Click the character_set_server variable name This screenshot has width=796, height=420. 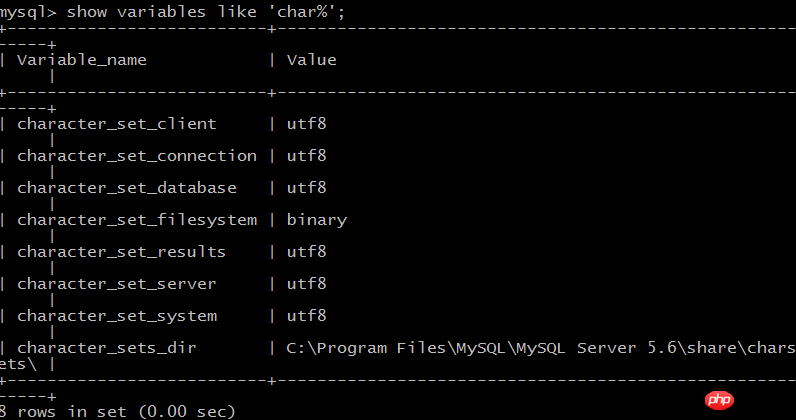point(116,284)
